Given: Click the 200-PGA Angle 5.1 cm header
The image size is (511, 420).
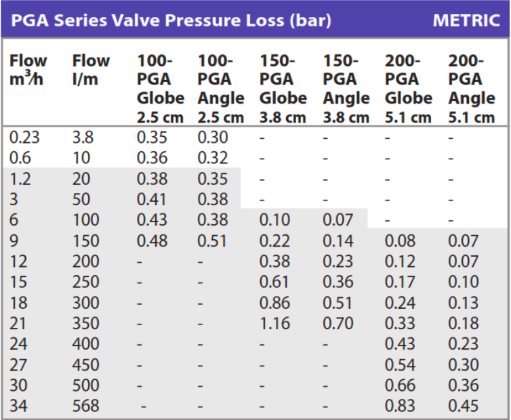Looking at the screenshot, I should 471,89.
